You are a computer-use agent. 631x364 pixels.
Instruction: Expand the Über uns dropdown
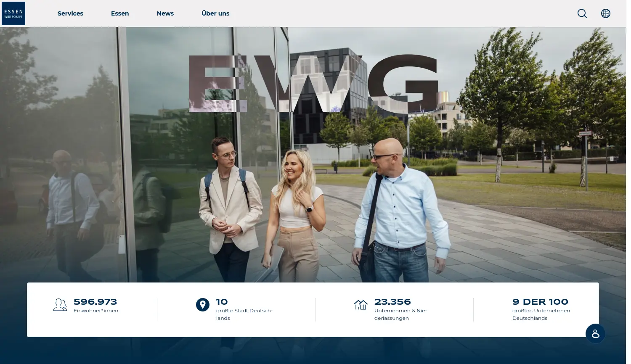215,13
